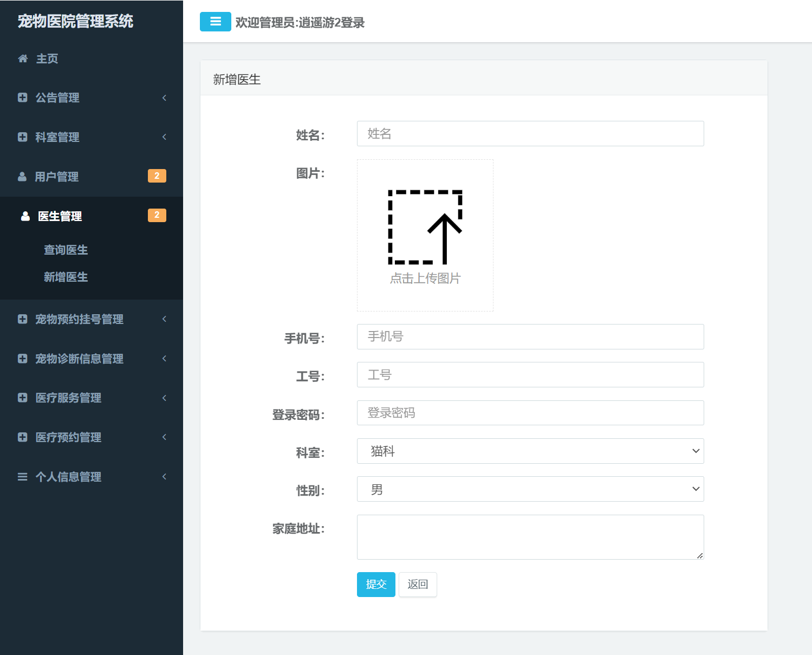Image resolution: width=812 pixels, height=655 pixels.
Task: Click the plus icon beside 医疗服务管理
Action: [x=22, y=398]
